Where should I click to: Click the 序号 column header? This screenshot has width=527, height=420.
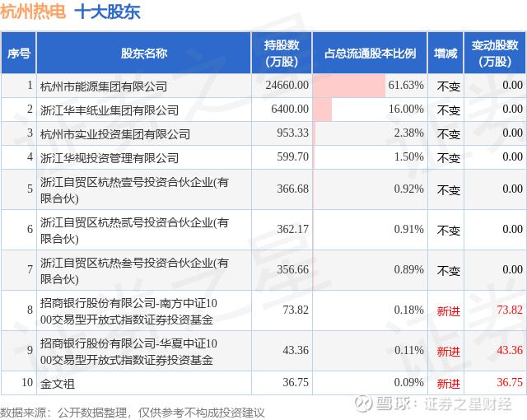19,53
